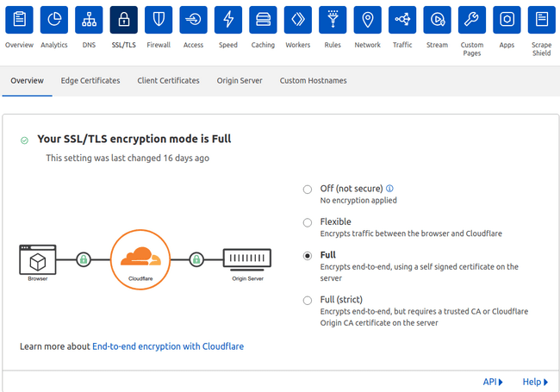
Task: Open the Custom Pages wrench icon
Action: [x=472, y=20]
